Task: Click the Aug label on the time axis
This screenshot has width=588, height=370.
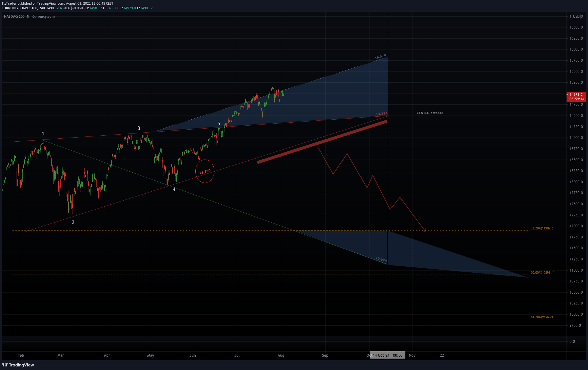Action: coord(281,355)
